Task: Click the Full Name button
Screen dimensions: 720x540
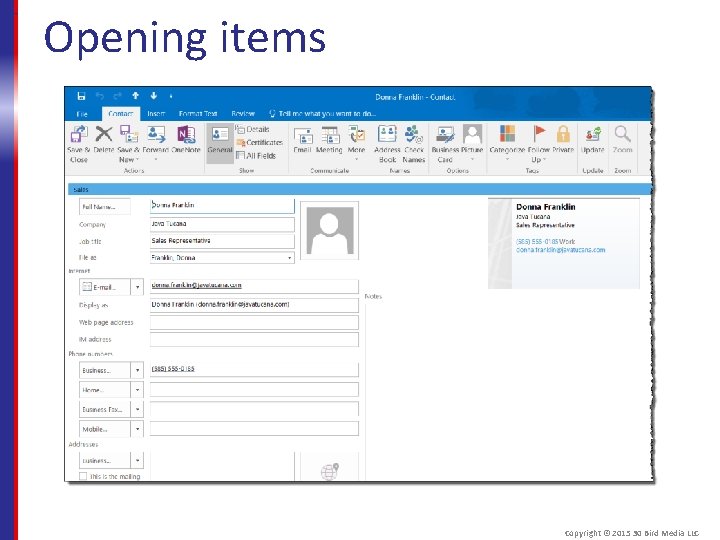Action: coord(105,207)
